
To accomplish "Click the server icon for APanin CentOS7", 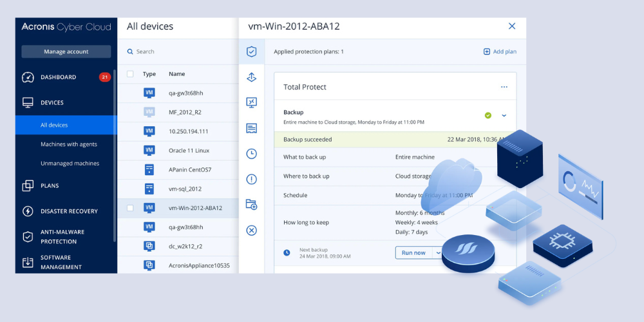I will [149, 169].
